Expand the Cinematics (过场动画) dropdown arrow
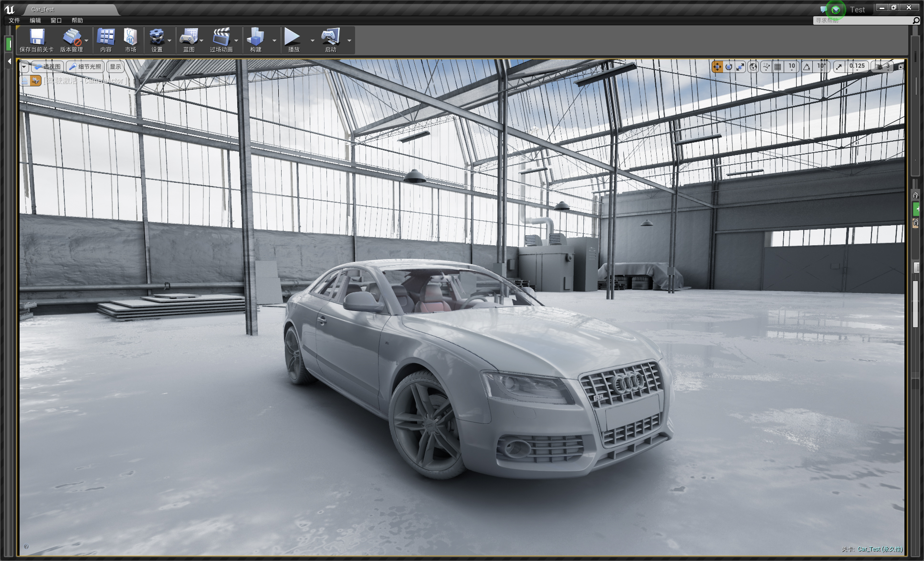 click(x=236, y=41)
